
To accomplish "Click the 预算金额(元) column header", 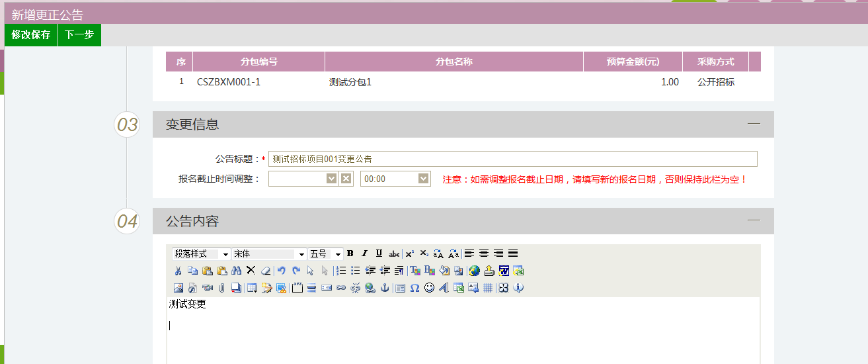I will pyautogui.click(x=633, y=62).
